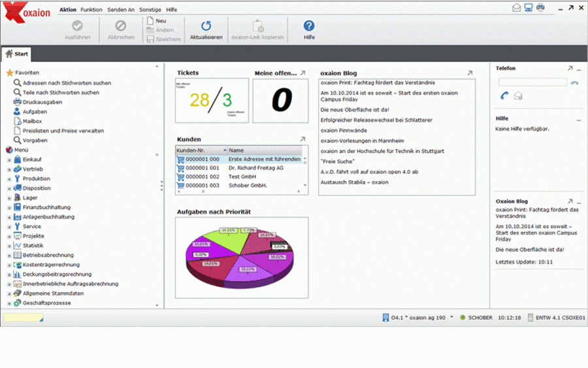Screen dimensions: 588x368
Task: Click the Betriebsabrechnung icon
Action: pos(17,255)
